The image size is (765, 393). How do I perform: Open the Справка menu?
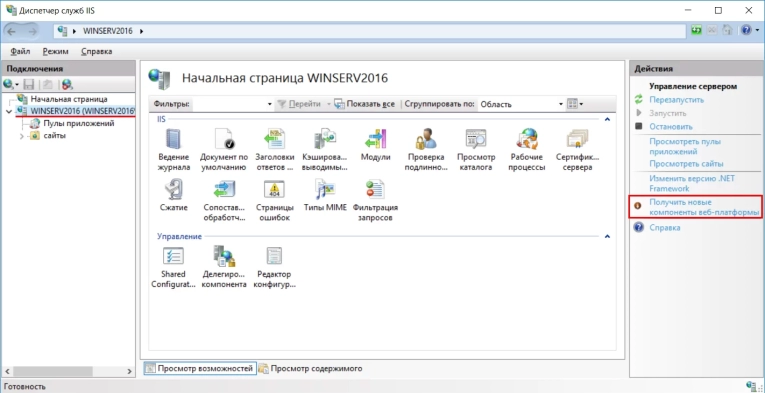click(97, 51)
